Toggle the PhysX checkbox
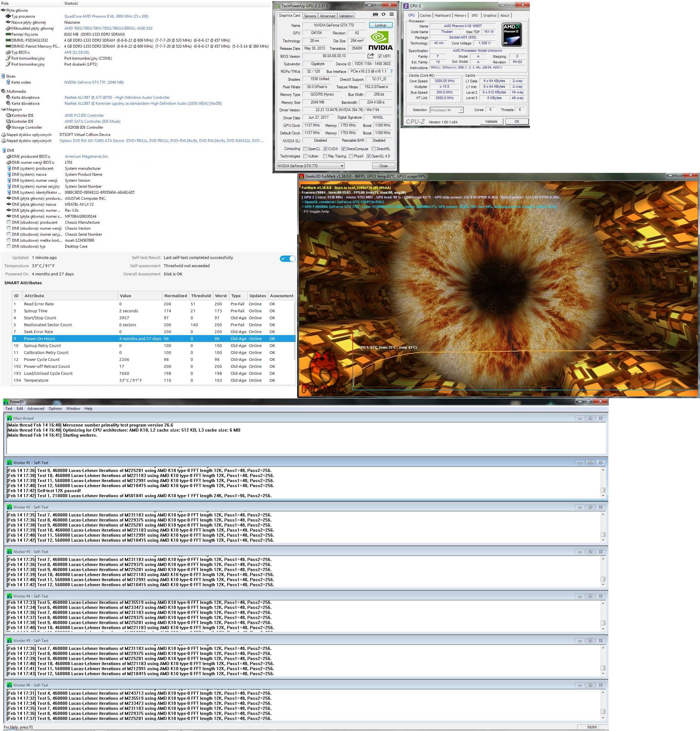 tap(351, 156)
